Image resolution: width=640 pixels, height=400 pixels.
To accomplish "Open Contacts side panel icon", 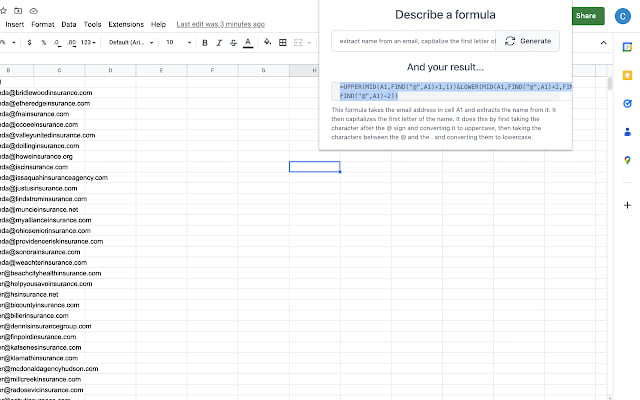I will point(627,131).
